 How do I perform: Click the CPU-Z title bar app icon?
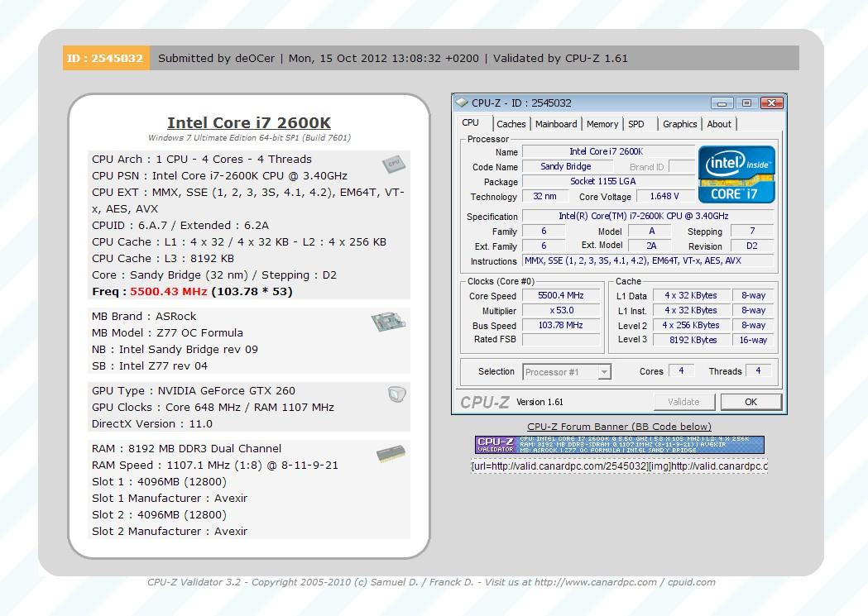461,103
